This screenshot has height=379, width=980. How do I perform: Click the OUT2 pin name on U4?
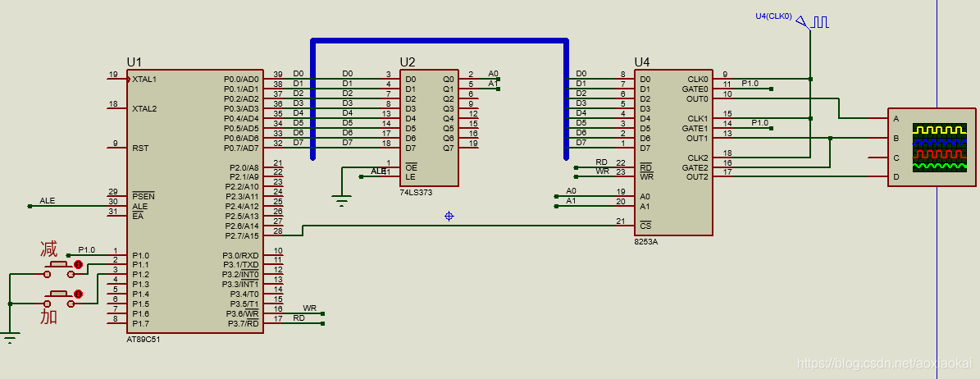tap(698, 177)
